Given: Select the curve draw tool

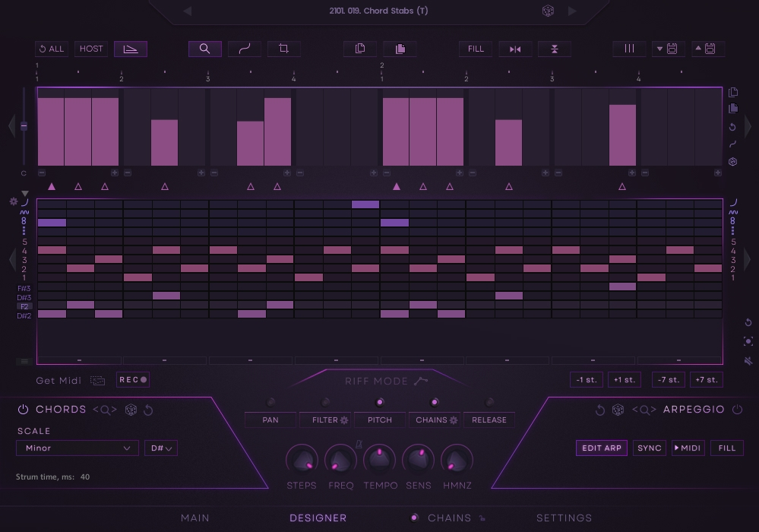Looking at the screenshot, I should [245, 49].
